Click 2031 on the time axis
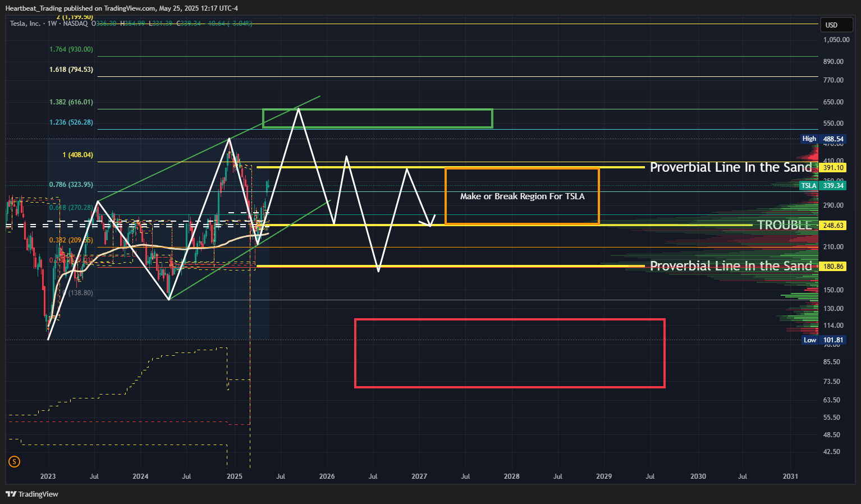The image size is (861, 504). tap(790, 476)
